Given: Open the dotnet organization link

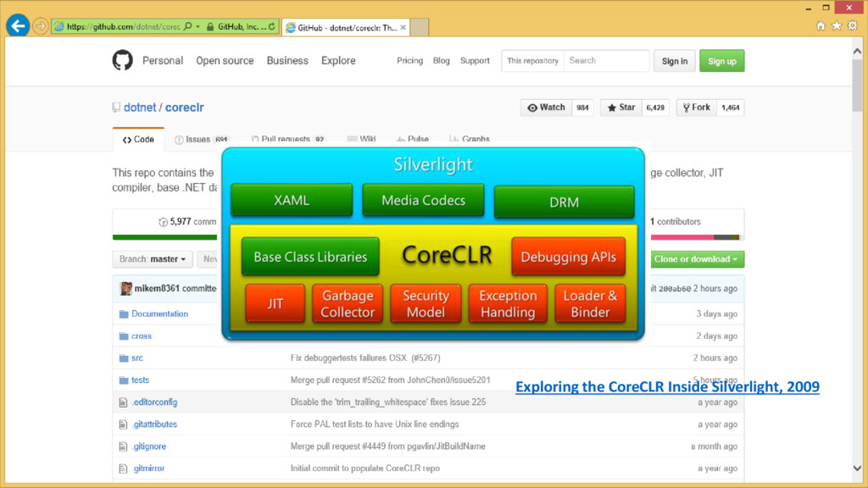Looking at the screenshot, I should tap(140, 108).
